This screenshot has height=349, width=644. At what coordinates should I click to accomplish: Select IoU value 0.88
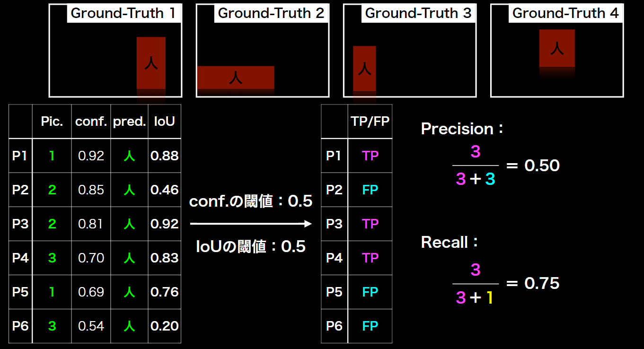pyautogui.click(x=165, y=156)
